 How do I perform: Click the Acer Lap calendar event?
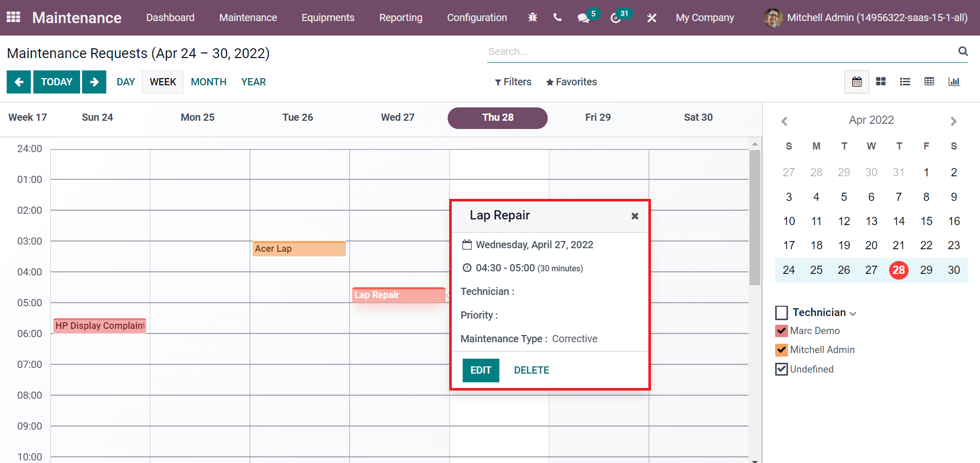[x=299, y=249]
